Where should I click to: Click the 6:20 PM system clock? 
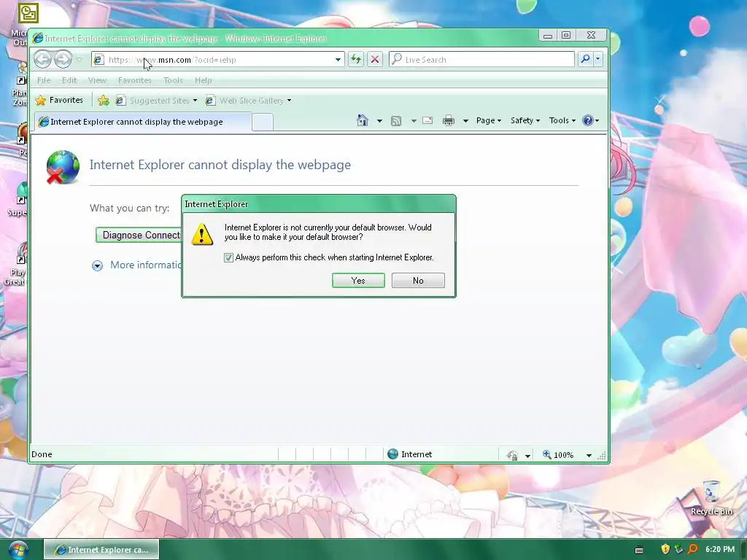coord(720,549)
